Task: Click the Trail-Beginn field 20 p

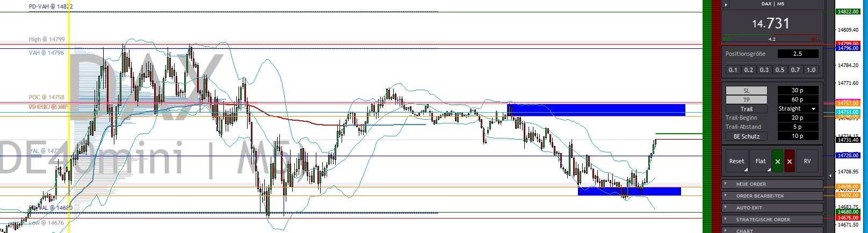Action: point(798,118)
